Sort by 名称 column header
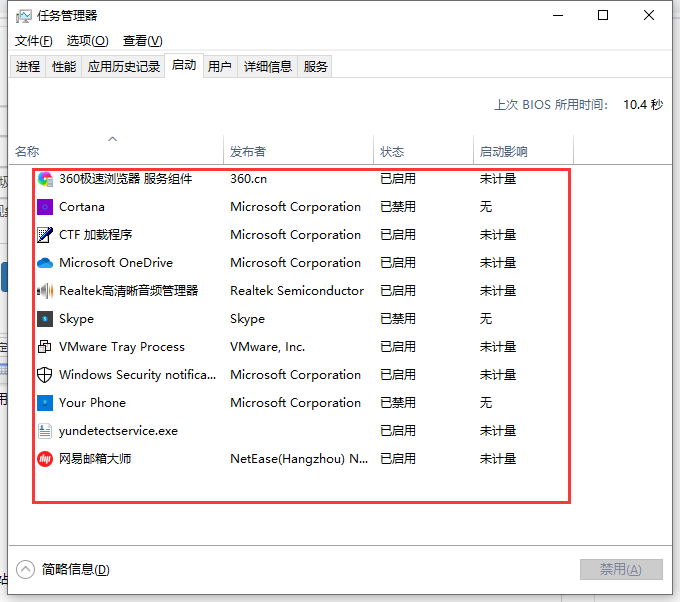Viewport: 680px width, 602px height. click(x=27, y=152)
